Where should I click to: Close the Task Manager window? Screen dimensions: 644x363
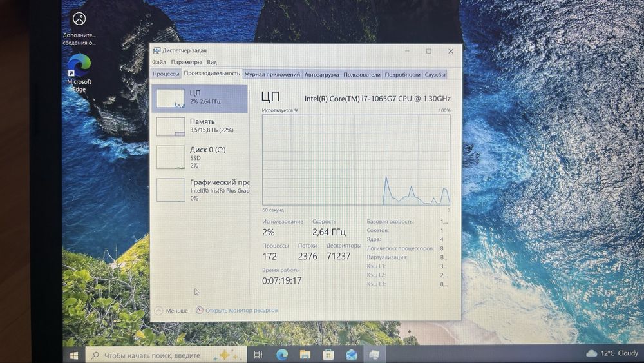pyautogui.click(x=451, y=51)
